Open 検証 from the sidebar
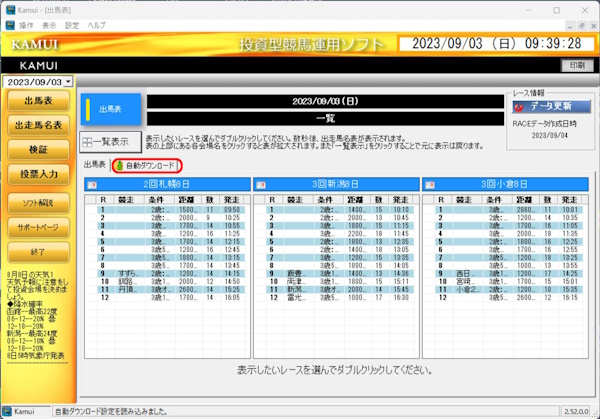 tap(37, 149)
